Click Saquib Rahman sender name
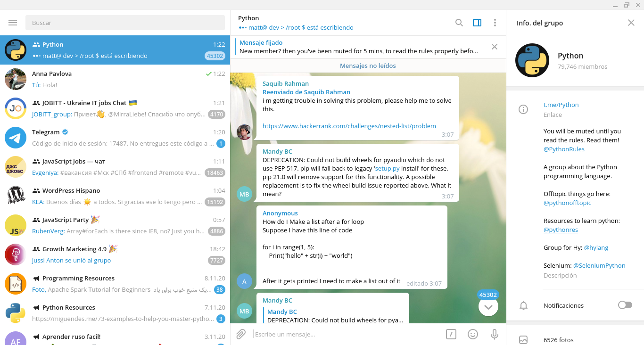Image resolution: width=644 pixels, height=345 pixels. tap(286, 83)
